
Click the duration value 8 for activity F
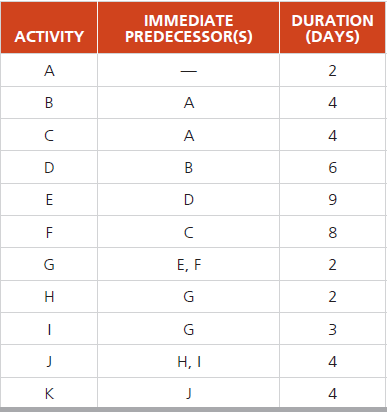[x=332, y=233]
